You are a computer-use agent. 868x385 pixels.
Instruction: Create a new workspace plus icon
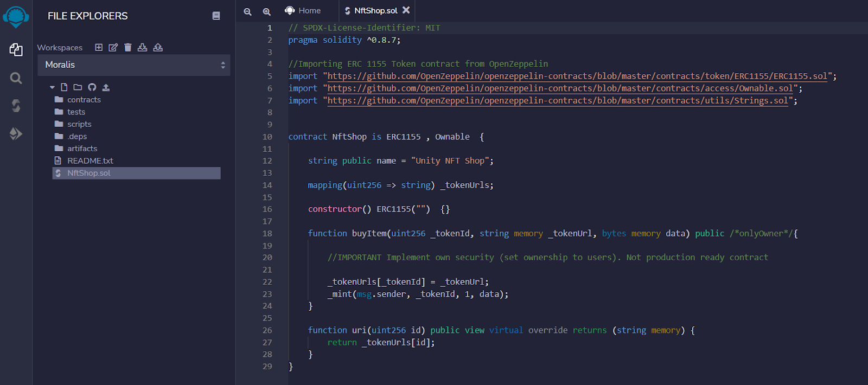point(99,47)
